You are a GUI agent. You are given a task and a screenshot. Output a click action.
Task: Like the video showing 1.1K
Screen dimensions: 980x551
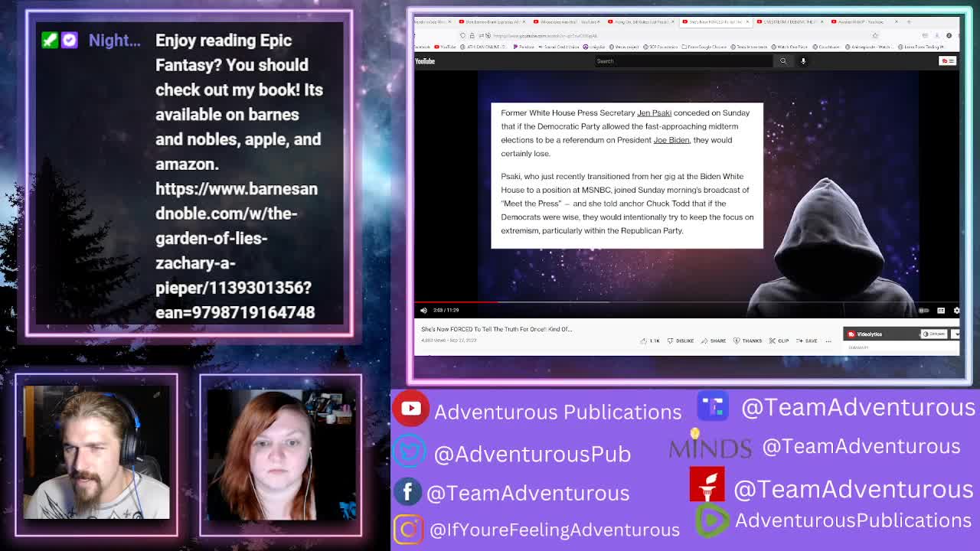click(x=650, y=341)
